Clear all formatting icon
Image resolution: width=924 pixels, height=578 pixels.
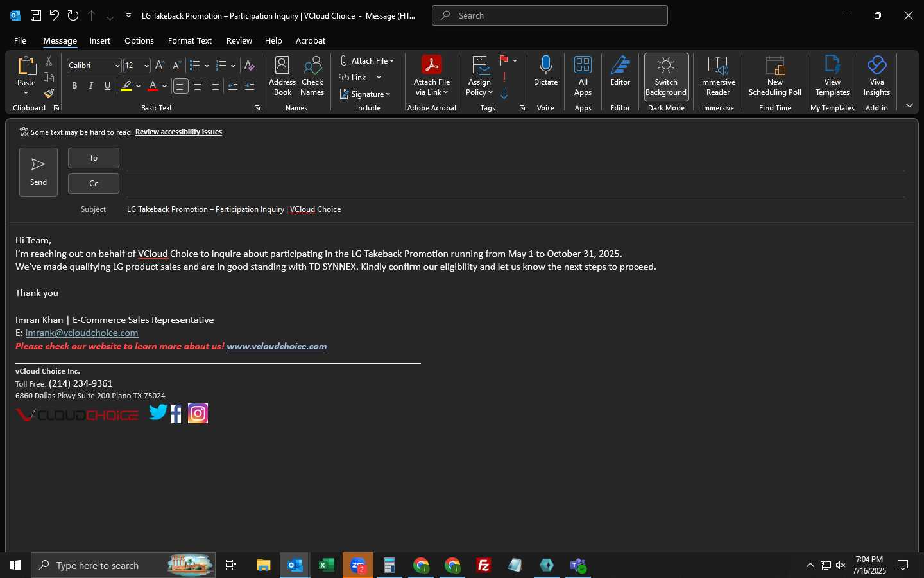point(250,66)
